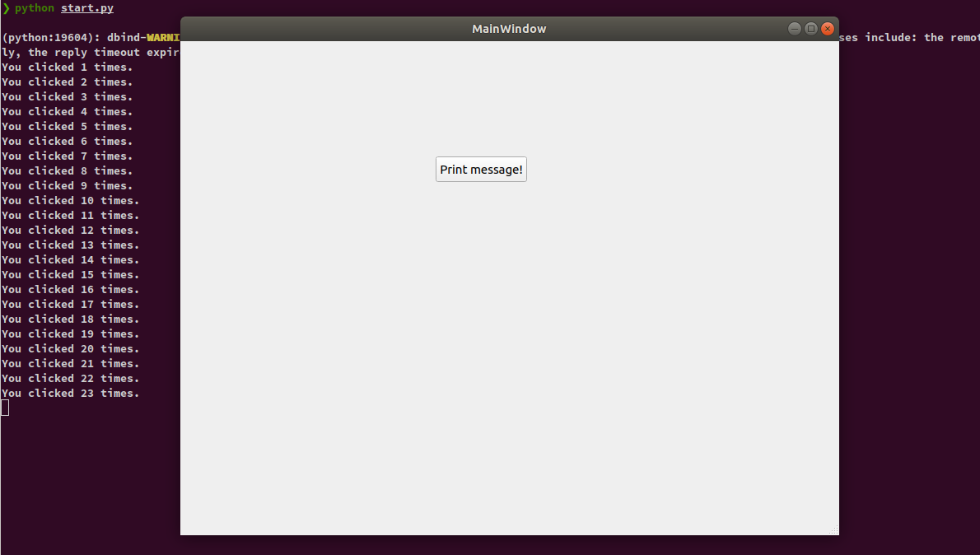Maximize the MainWindow window
Image resolution: width=980 pixels, height=555 pixels.
pos(811,29)
